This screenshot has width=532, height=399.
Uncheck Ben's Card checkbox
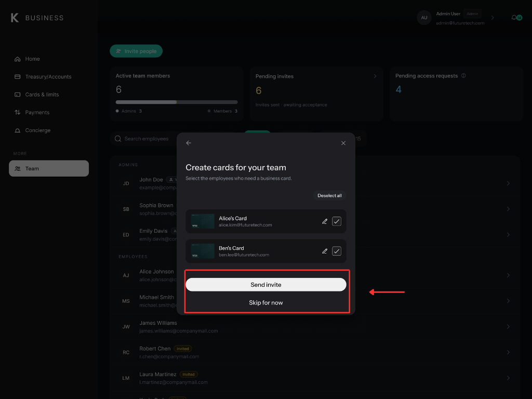coord(337,251)
